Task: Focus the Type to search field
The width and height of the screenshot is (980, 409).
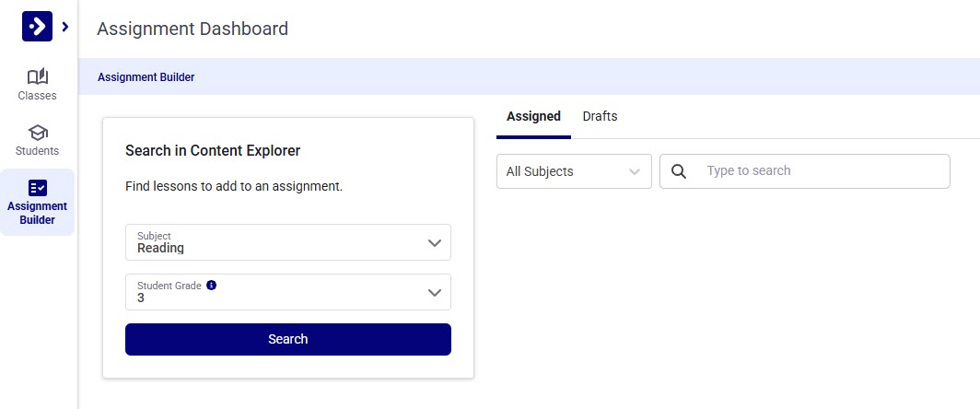Action: tap(820, 171)
